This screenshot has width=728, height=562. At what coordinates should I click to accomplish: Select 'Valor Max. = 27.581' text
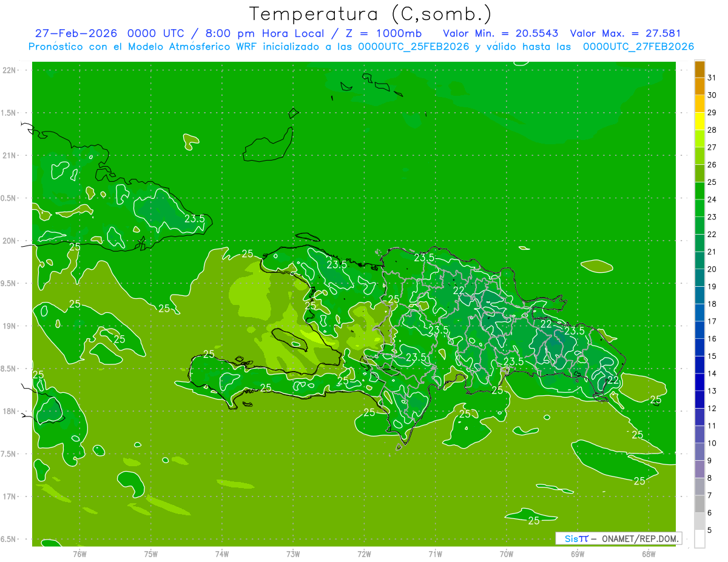click(x=625, y=33)
